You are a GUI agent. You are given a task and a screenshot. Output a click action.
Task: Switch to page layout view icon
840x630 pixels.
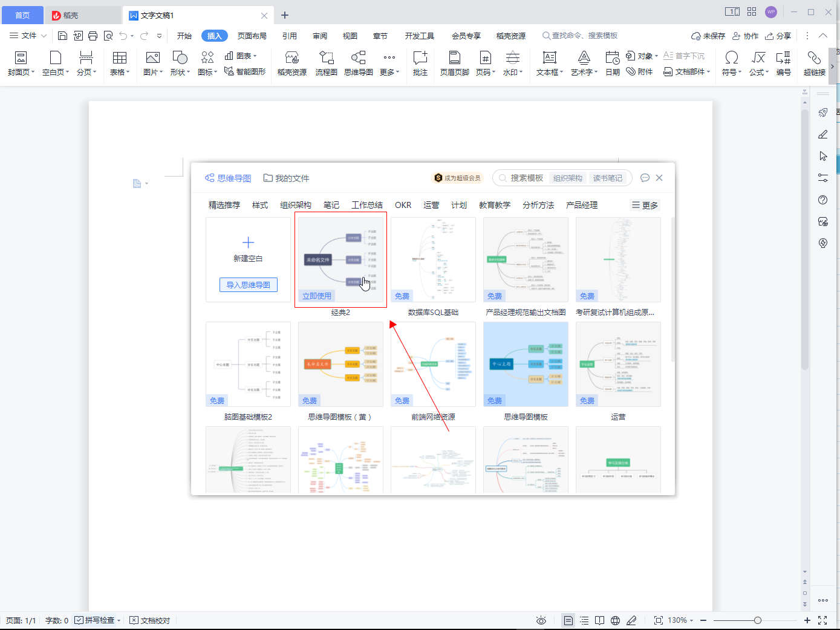click(x=568, y=620)
